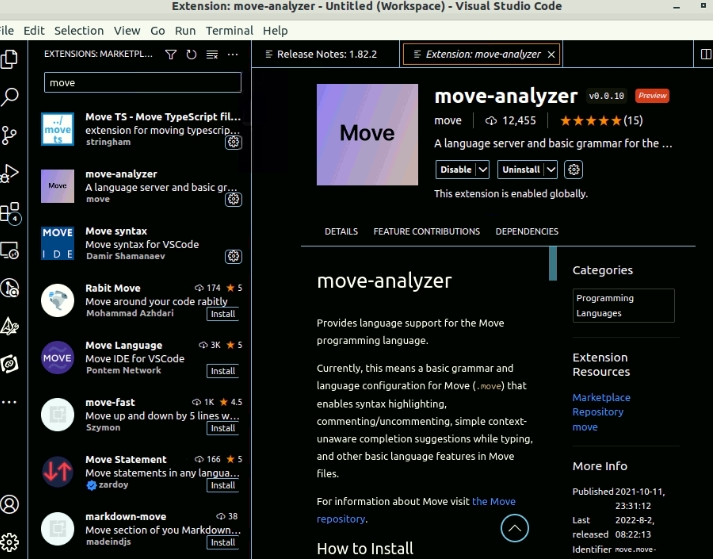Screen dimensions: 720x559
Task: Expand the Uninstall dropdown arrow
Action: pyautogui.click(x=551, y=169)
